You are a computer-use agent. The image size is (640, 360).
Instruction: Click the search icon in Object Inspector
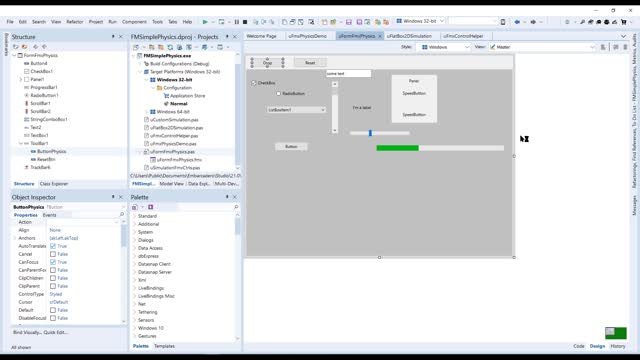click(122, 215)
